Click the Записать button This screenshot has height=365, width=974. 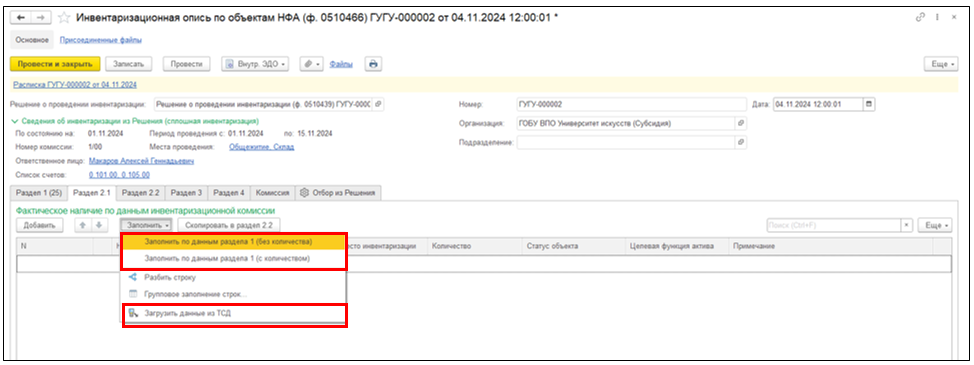coord(129,64)
